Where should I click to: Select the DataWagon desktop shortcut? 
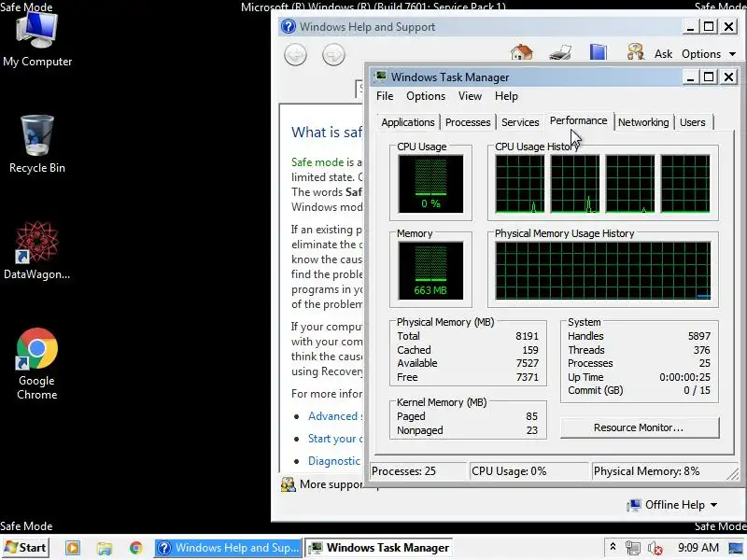[x=36, y=250]
